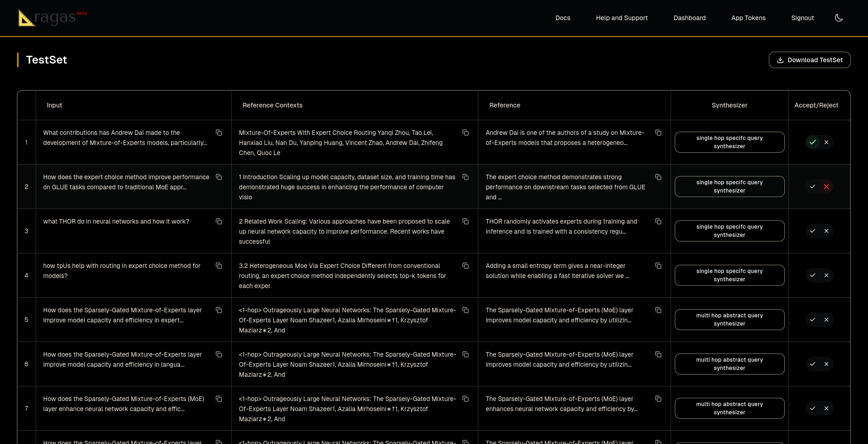Select the 'what THOR do in neural networks' input
Viewport: 868px width, 444px height.
click(x=116, y=221)
